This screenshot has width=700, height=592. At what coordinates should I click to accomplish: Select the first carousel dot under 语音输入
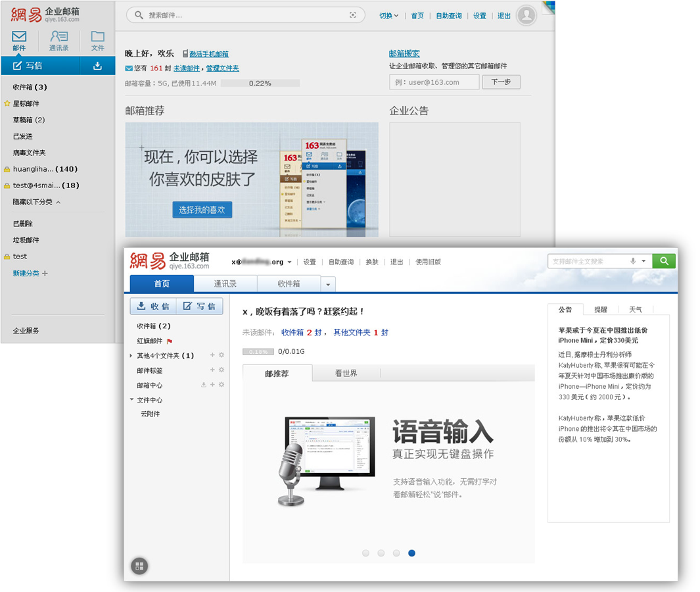point(365,553)
